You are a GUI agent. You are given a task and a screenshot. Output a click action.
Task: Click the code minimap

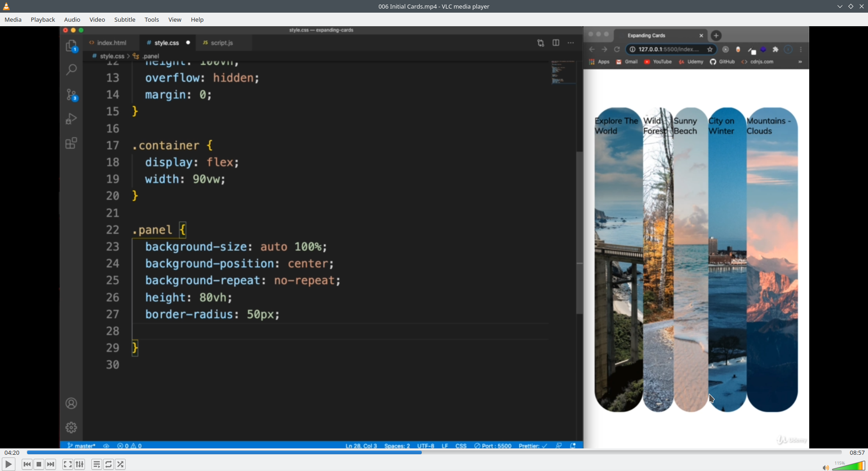pos(563,72)
